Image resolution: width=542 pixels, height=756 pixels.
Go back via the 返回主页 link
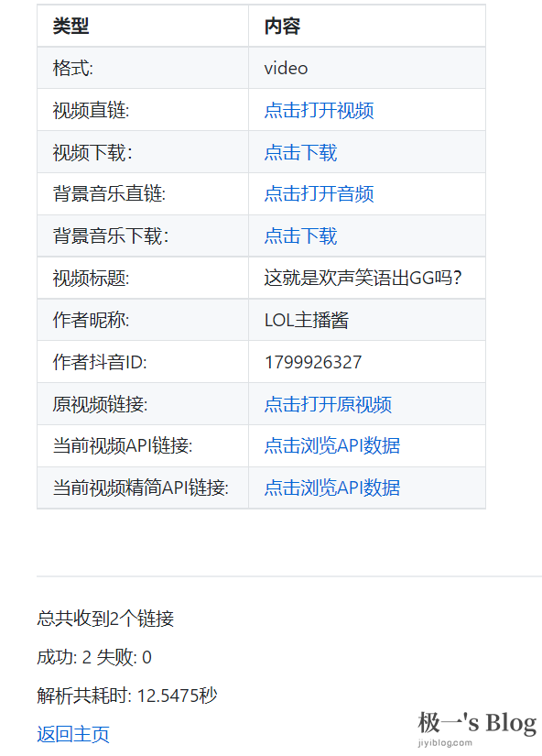click(72, 734)
